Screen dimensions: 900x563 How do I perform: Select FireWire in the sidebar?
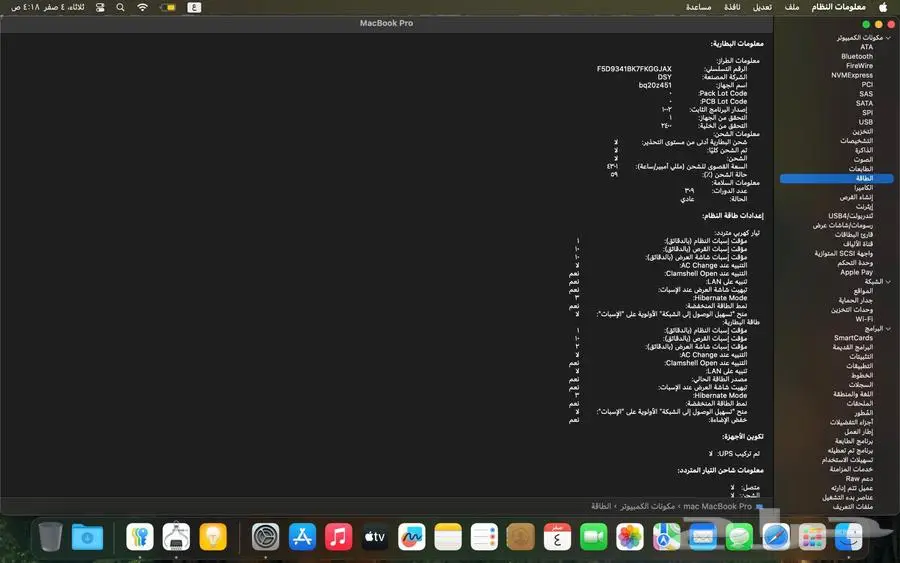tap(859, 65)
